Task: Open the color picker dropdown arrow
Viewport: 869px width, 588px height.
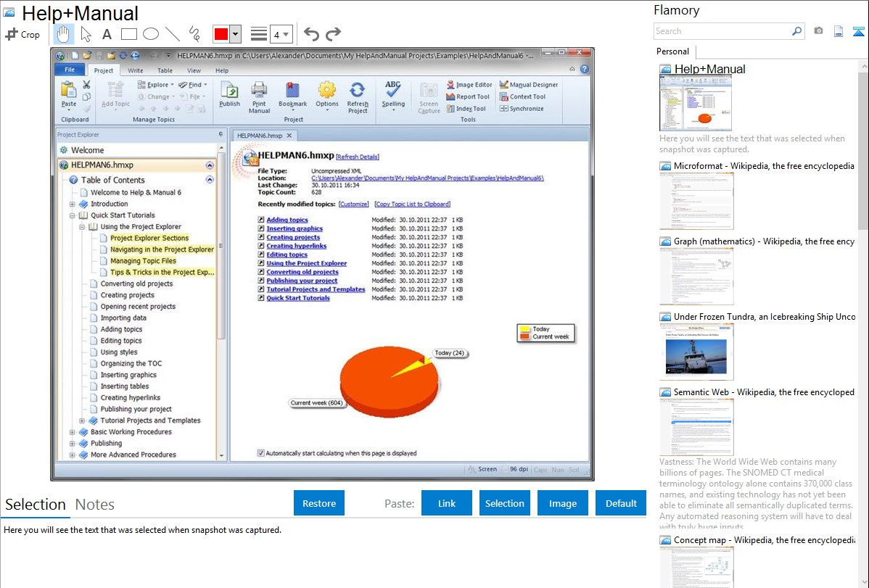Action: (235, 34)
